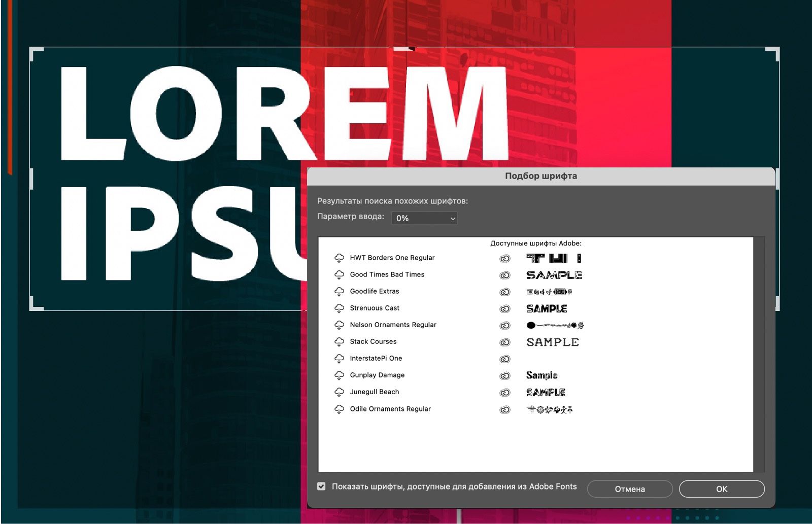Click Goodlife Extras glyph preview
This screenshot has height=524, width=812.
tap(550, 292)
